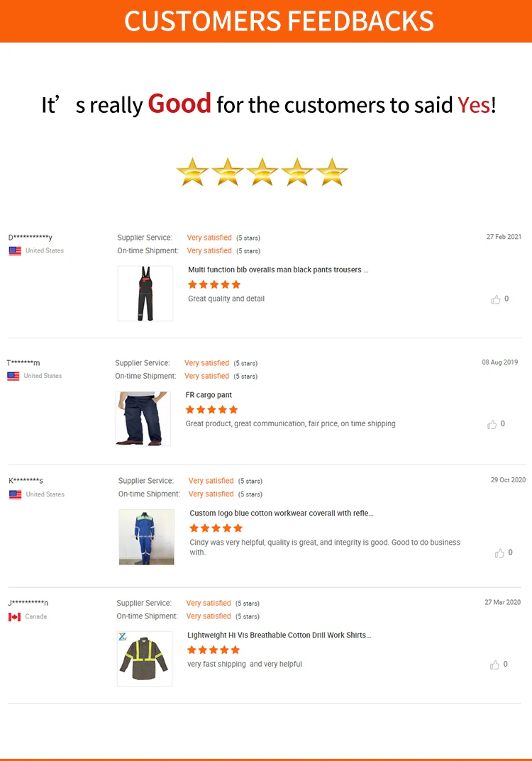
Task: Click thumbs-up icon on D***y's review
Action: click(x=496, y=300)
